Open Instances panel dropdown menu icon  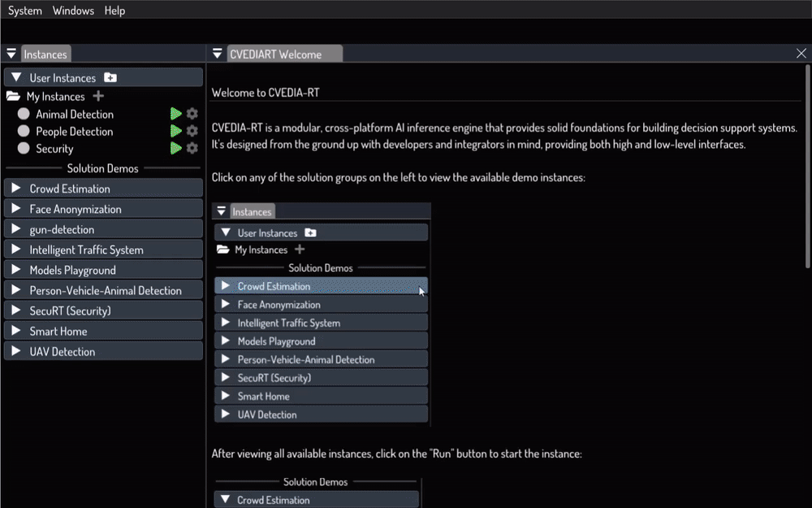pos(11,54)
